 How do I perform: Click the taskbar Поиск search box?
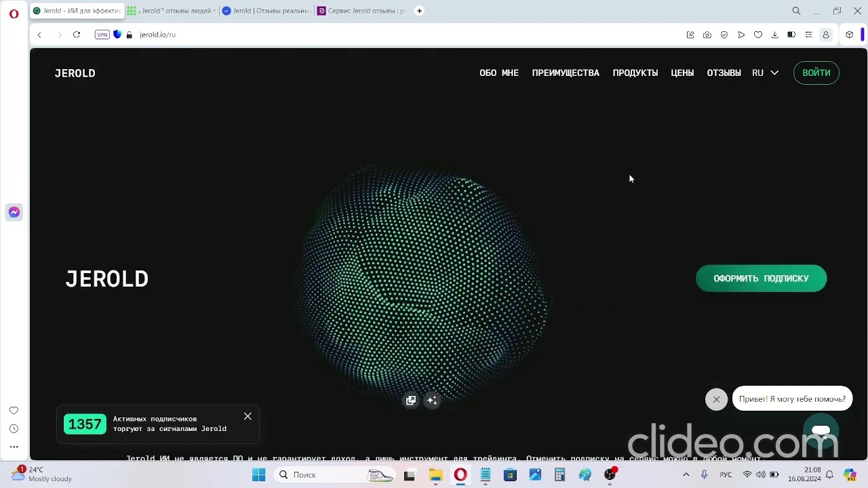(335, 475)
